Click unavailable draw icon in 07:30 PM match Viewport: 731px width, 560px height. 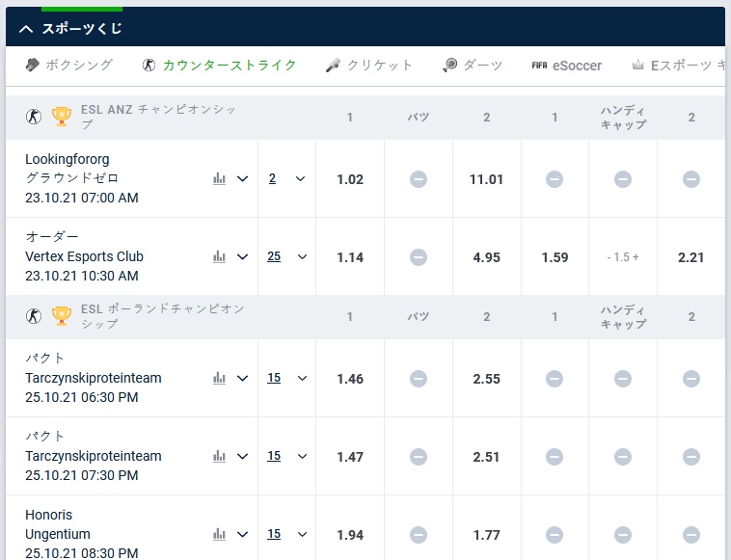[419, 457]
